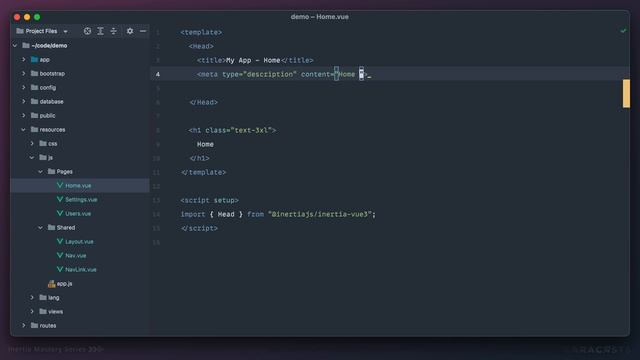Viewport: 640px width, 360px height.
Task: Expand the config folder chevron
Action: click(x=24, y=87)
